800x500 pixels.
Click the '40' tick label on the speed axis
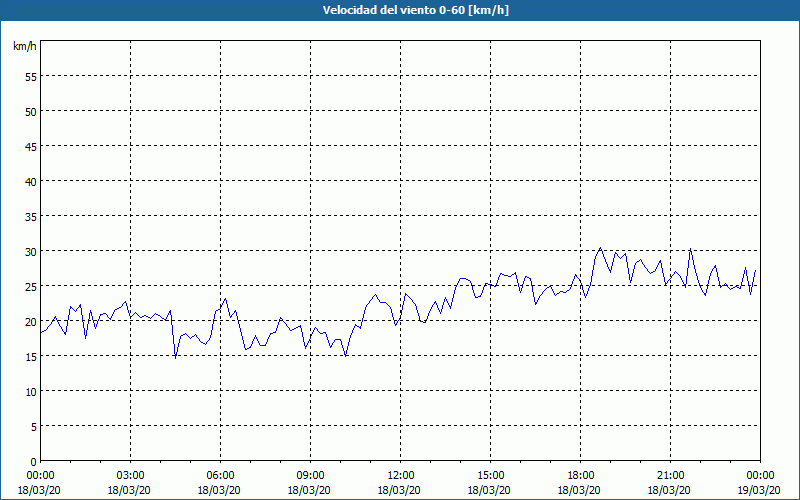pos(31,181)
